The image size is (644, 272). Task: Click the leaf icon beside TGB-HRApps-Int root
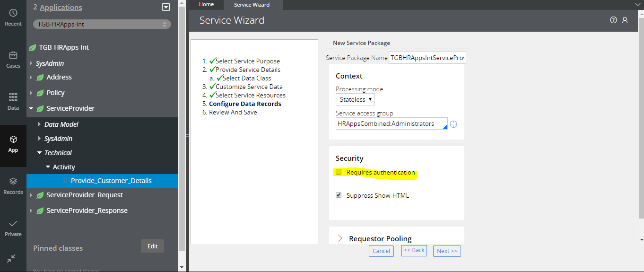click(x=33, y=48)
